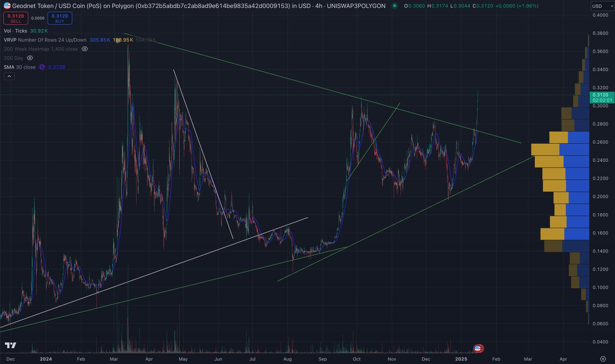
Task: Click the green market status dot
Action: coord(394,6)
